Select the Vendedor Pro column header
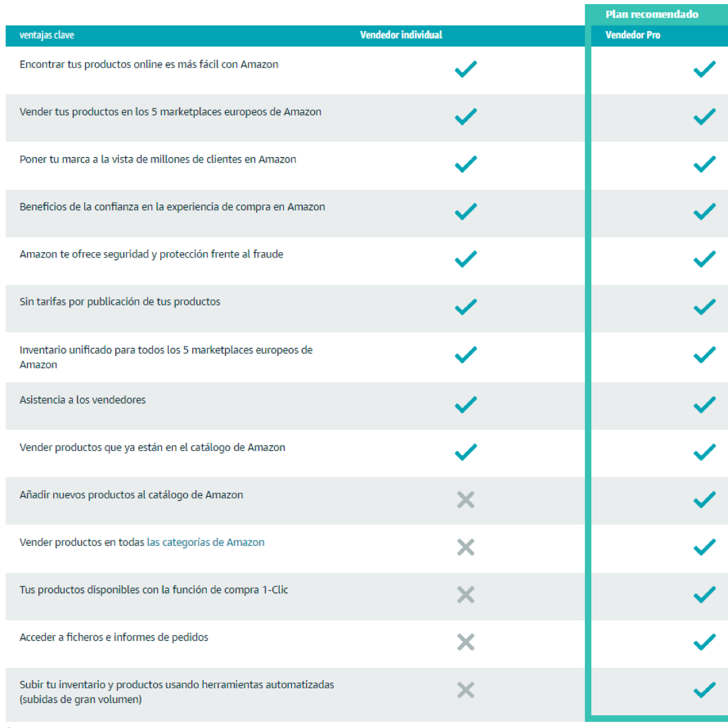This screenshot has height=728, width=728. tap(632, 35)
